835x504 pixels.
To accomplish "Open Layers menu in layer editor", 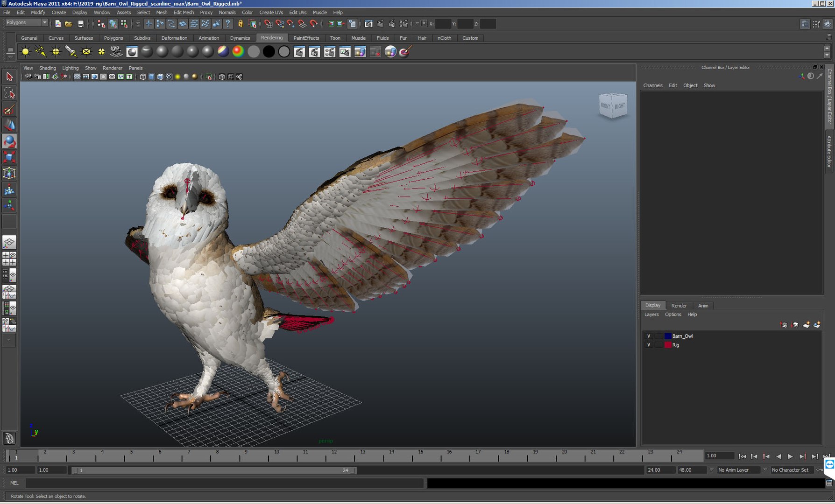I will pyautogui.click(x=651, y=315).
